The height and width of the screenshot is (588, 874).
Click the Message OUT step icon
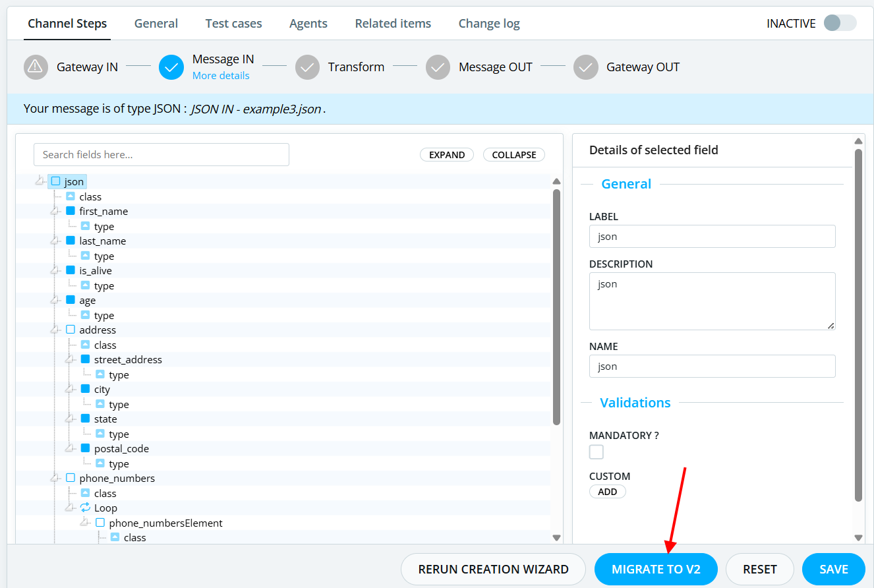click(438, 67)
